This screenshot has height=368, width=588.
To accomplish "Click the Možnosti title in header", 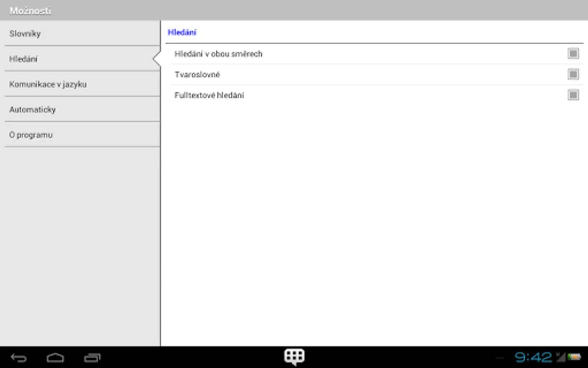I will point(31,11).
